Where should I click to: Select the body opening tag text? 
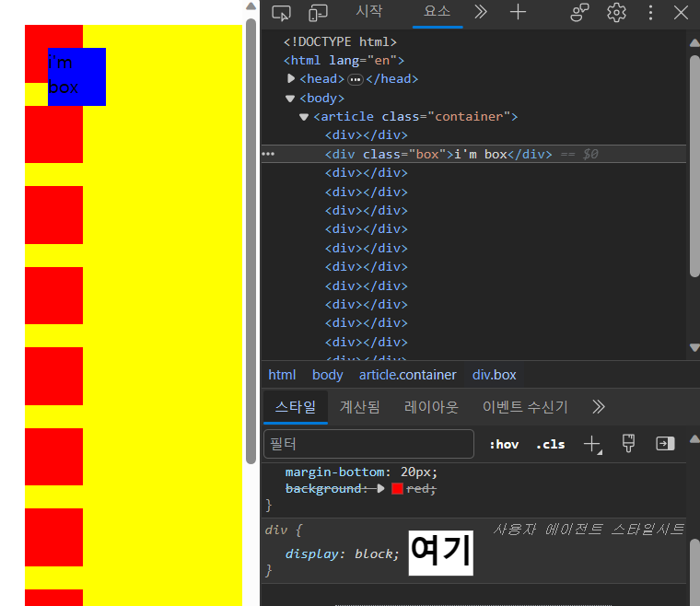point(321,99)
